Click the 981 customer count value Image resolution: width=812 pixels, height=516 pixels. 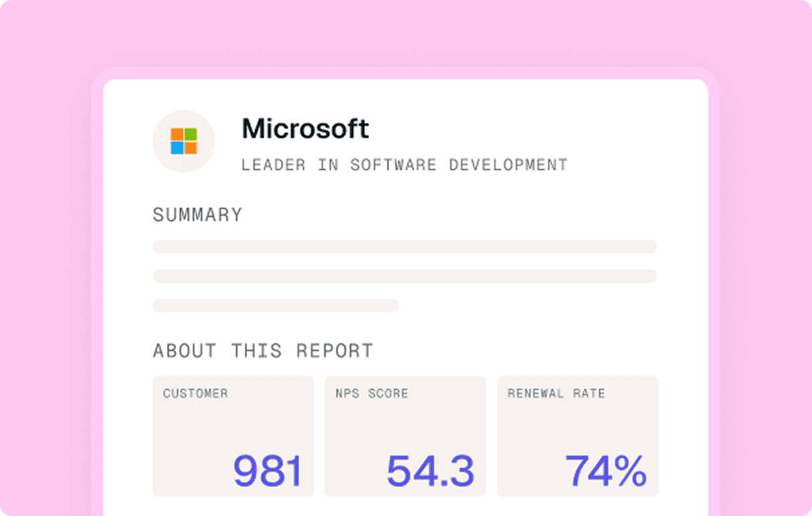pyautogui.click(x=268, y=471)
